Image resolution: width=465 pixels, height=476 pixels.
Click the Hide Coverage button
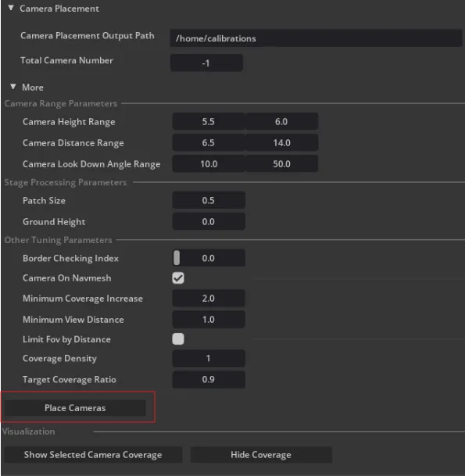[261, 455]
